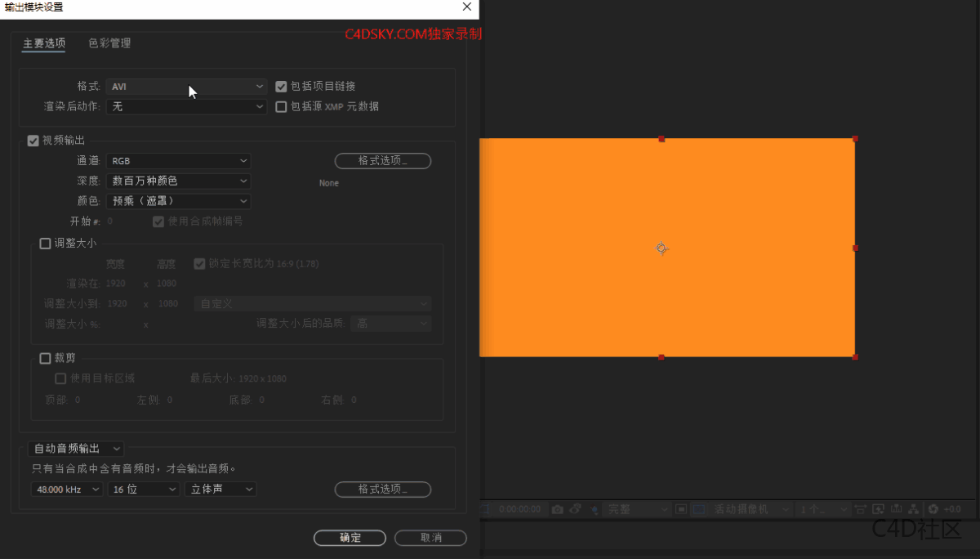980x559 pixels.
Task: Enable the 调整大小 checkbox
Action: [45, 243]
